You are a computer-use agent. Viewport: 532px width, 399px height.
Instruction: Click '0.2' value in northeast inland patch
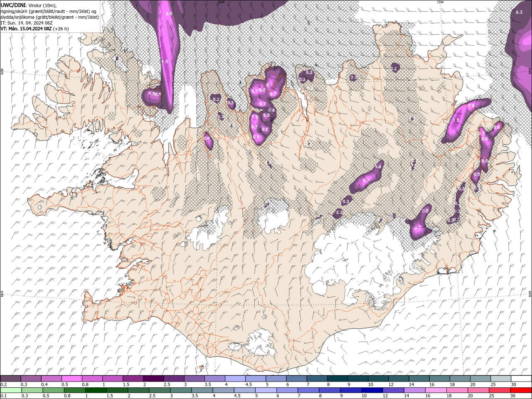(x=394, y=69)
